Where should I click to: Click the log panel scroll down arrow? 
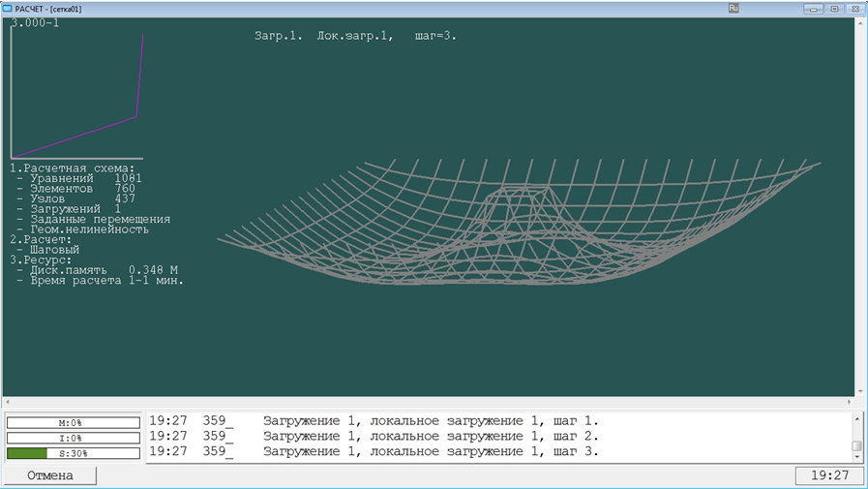857,457
